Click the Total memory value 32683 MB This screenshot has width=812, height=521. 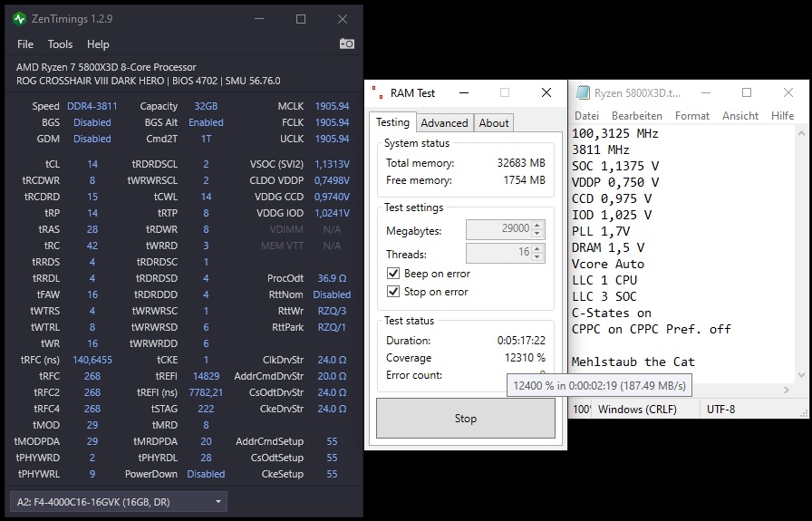click(521, 163)
